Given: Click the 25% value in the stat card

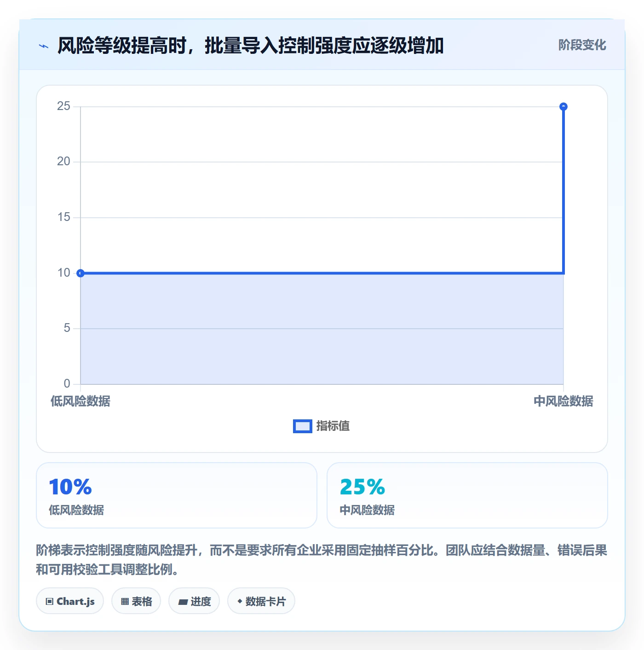Looking at the screenshot, I should pyautogui.click(x=362, y=487).
